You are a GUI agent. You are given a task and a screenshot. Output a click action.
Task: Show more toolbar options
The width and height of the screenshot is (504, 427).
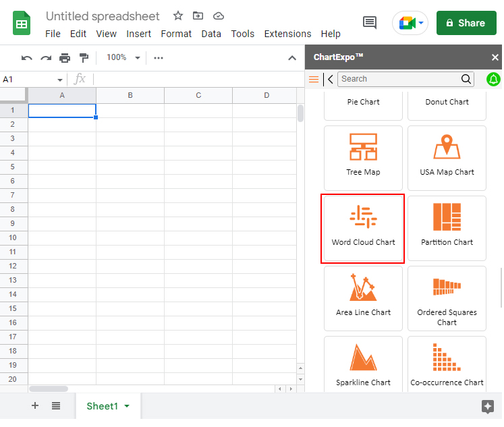tap(159, 58)
